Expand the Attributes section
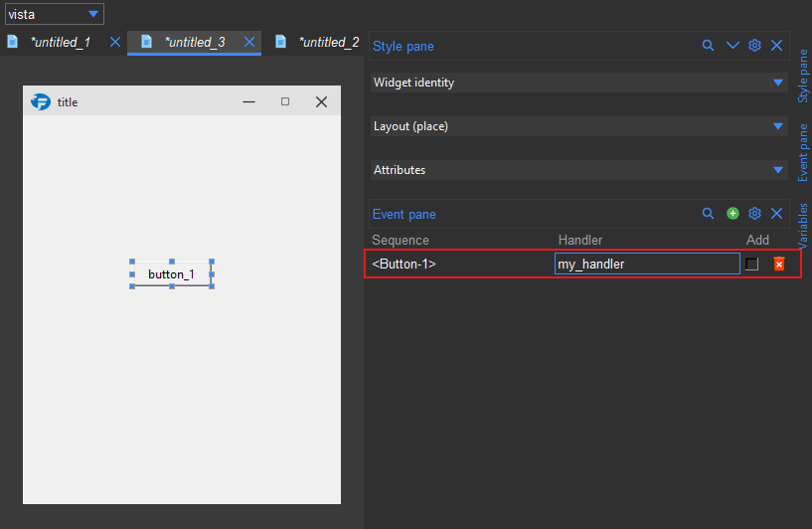Viewport: 812px width, 529px height. 579,170
